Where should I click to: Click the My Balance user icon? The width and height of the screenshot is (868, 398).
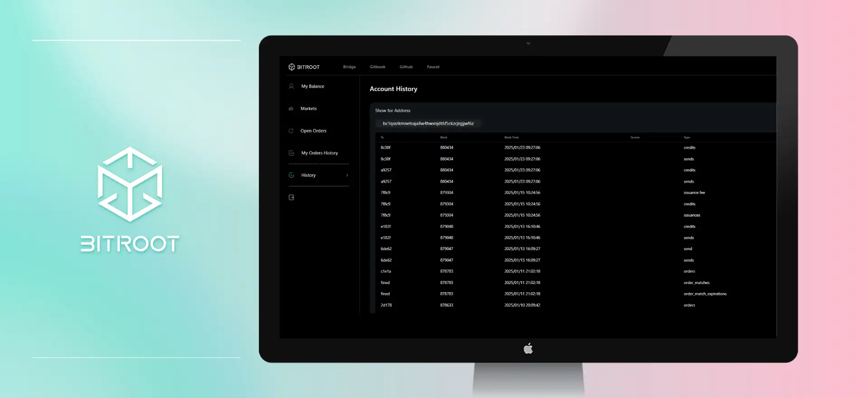(291, 86)
